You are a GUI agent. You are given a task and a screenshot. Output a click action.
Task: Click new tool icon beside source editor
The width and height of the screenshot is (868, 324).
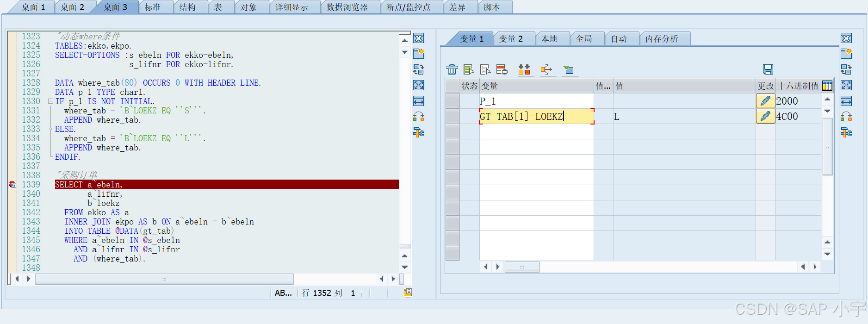[419, 54]
